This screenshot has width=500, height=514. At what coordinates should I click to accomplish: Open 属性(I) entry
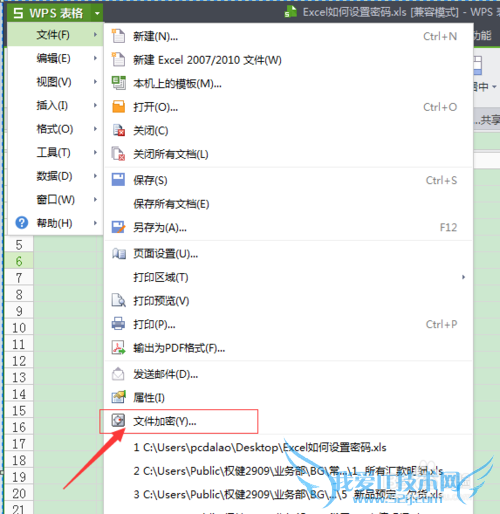[289, 397]
